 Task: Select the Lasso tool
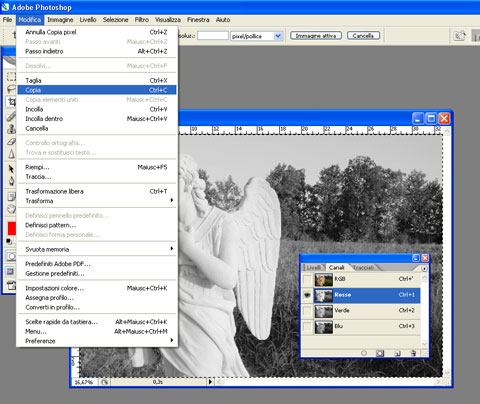[x=12, y=89]
